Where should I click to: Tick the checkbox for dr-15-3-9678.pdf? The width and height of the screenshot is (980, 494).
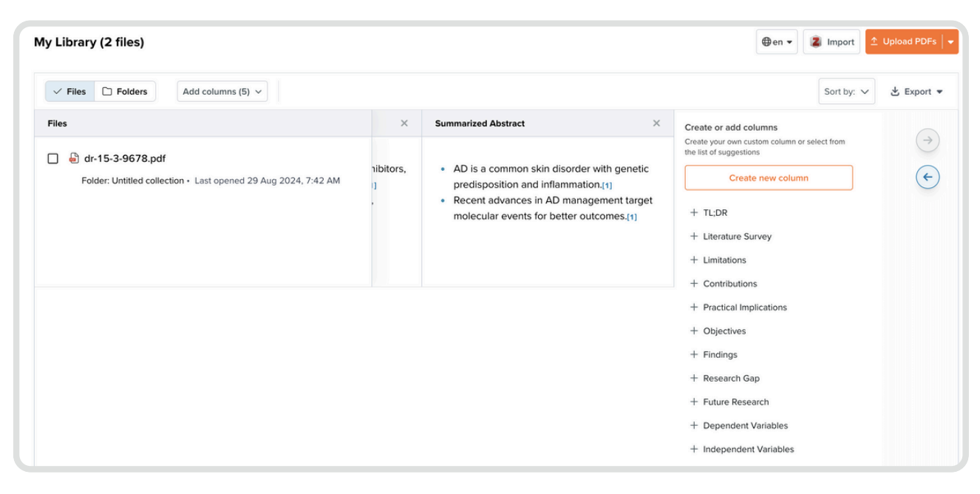(x=53, y=158)
